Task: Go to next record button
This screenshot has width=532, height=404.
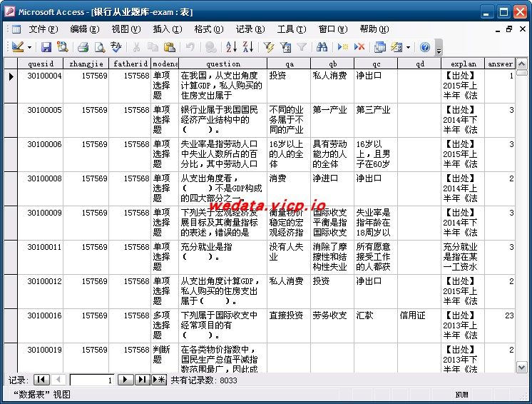Action: (x=126, y=380)
